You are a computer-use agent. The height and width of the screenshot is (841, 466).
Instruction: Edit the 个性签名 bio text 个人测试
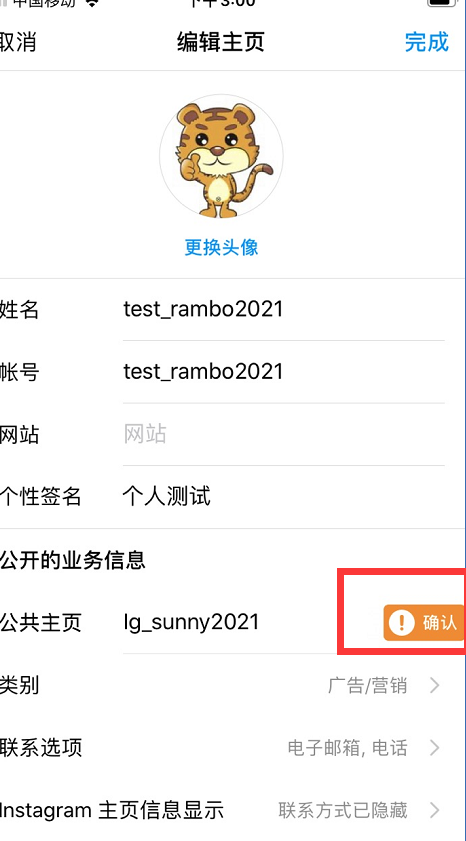point(167,496)
